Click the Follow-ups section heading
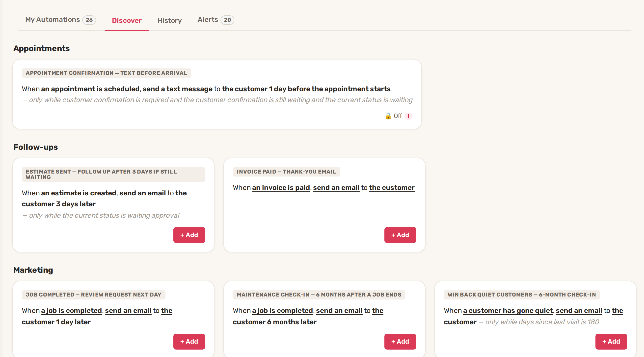Screen dimensions: 644x357 click(35, 147)
